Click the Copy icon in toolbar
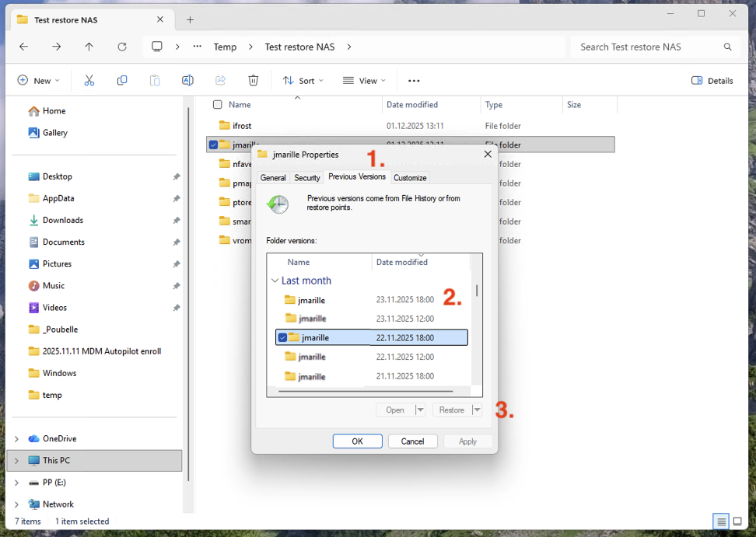The image size is (756, 537). click(122, 80)
